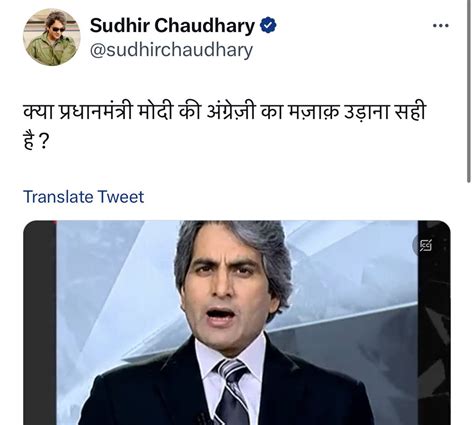Click the black bar below the captions icon

(434, 340)
